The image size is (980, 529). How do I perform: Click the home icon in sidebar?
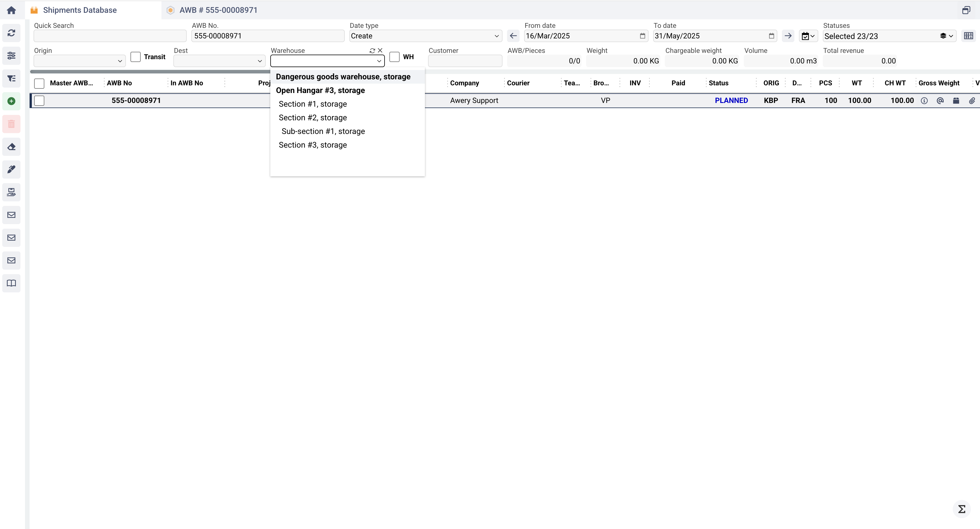pyautogui.click(x=11, y=10)
